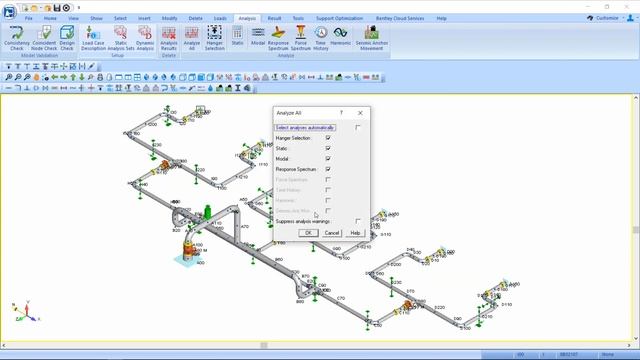Open the Help ribbon tab
Viewport: 640px width, 360px height.
(441, 18)
